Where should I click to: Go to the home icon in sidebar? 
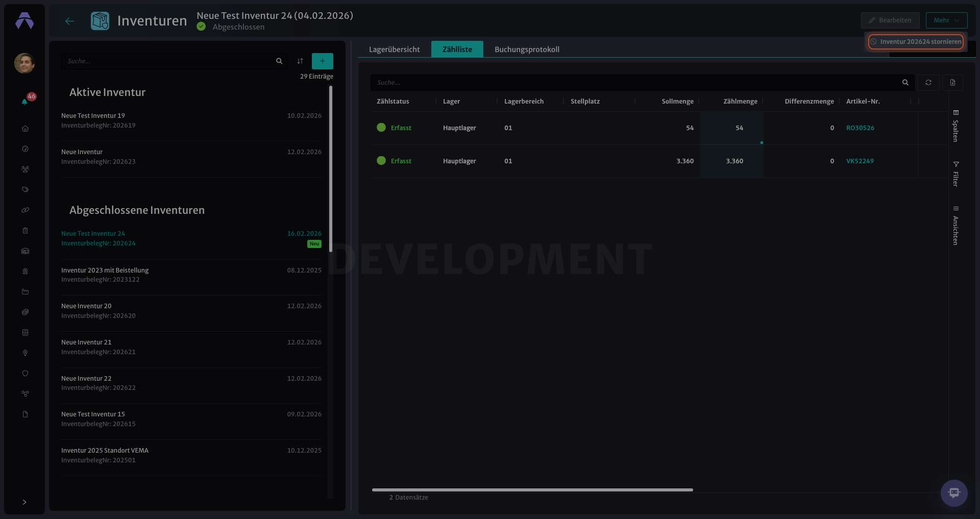[25, 129]
